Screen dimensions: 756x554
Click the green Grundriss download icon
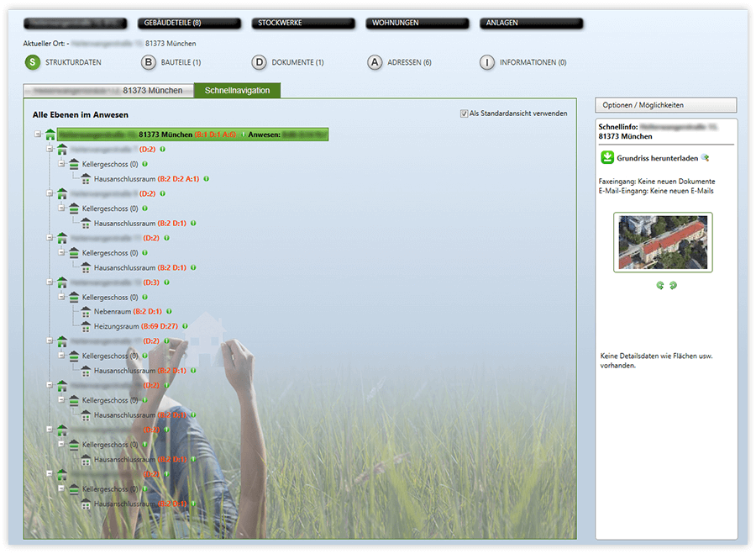click(606, 157)
